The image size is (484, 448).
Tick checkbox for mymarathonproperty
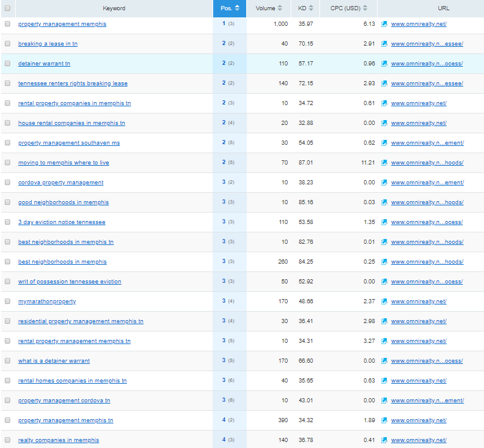pyautogui.click(x=7, y=301)
